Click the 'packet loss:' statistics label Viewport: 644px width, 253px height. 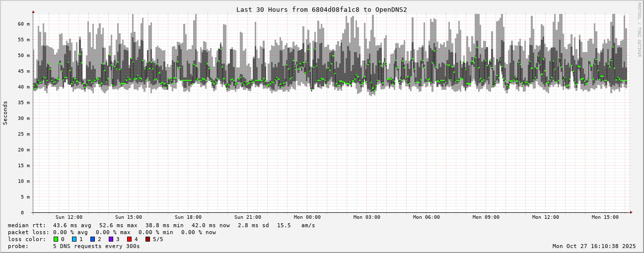(x=28, y=232)
